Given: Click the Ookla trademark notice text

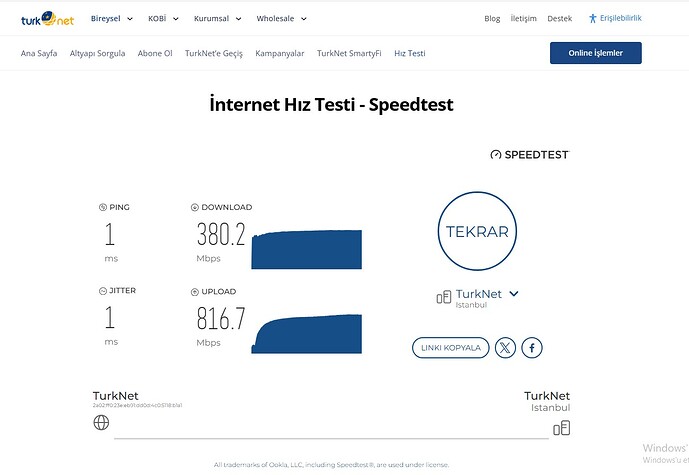Looking at the screenshot, I should coord(331,464).
